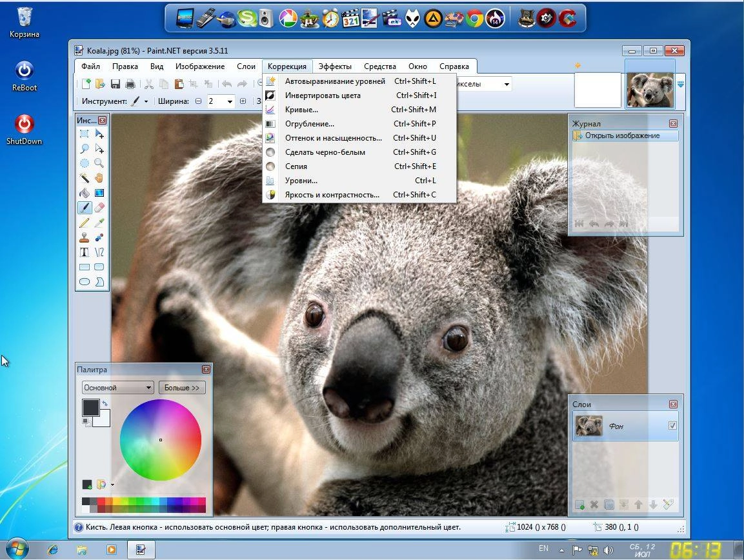Select the Eraser tool
Screen dimensions: 744x560
point(100,207)
